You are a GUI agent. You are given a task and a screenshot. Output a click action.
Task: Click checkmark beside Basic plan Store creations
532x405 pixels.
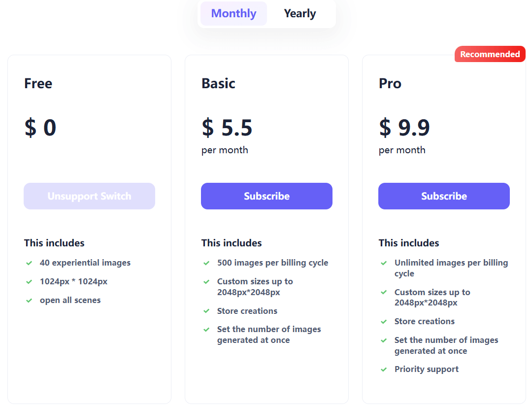click(x=206, y=311)
